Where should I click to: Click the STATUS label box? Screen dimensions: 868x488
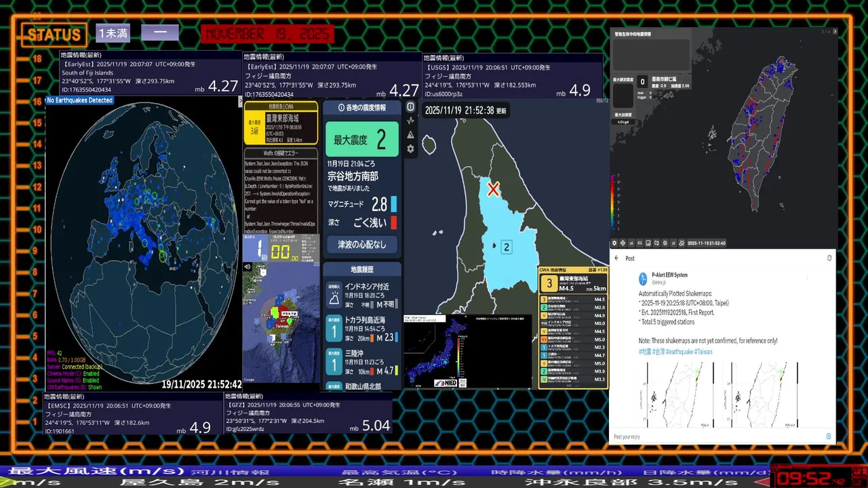pyautogui.click(x=54, y=35)
